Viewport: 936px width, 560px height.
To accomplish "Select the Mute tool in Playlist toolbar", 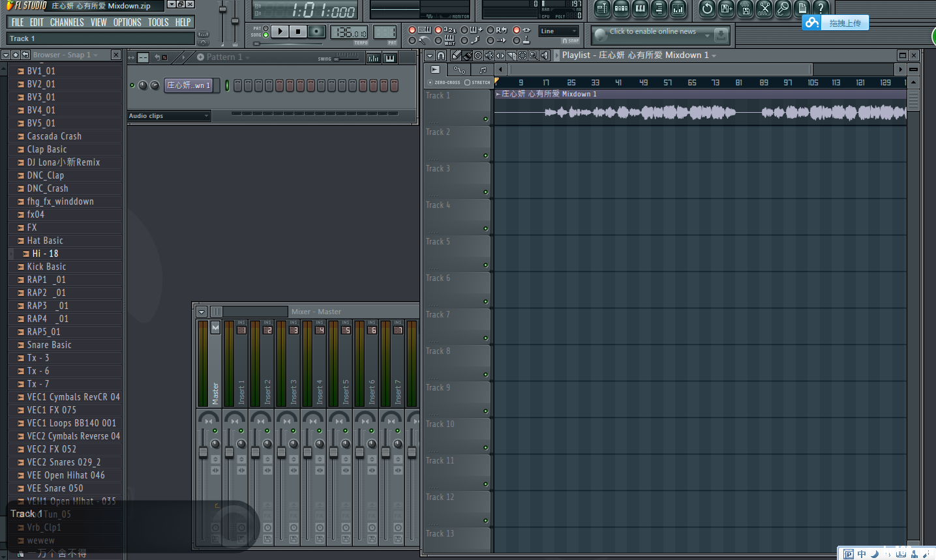I will 489,55.
